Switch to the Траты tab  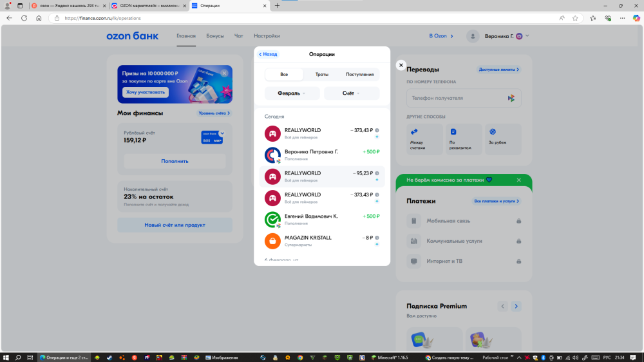tap(321, 74)
